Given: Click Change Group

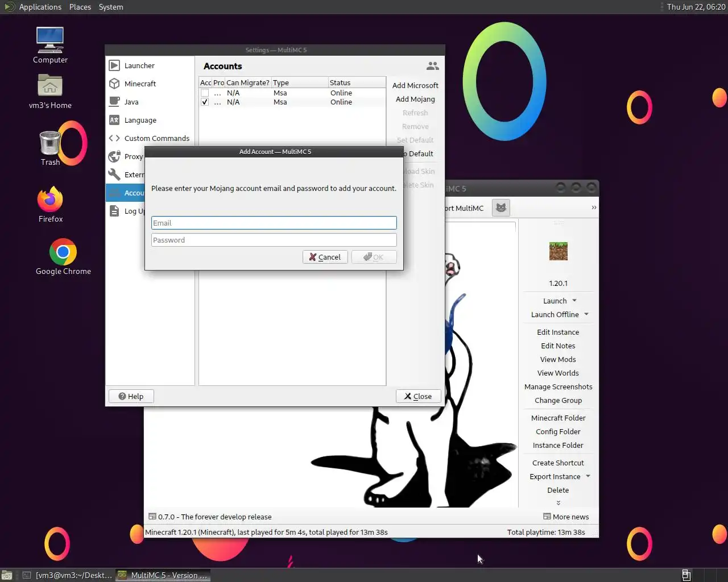Looking at the screenshot, I should click(559, 400).
